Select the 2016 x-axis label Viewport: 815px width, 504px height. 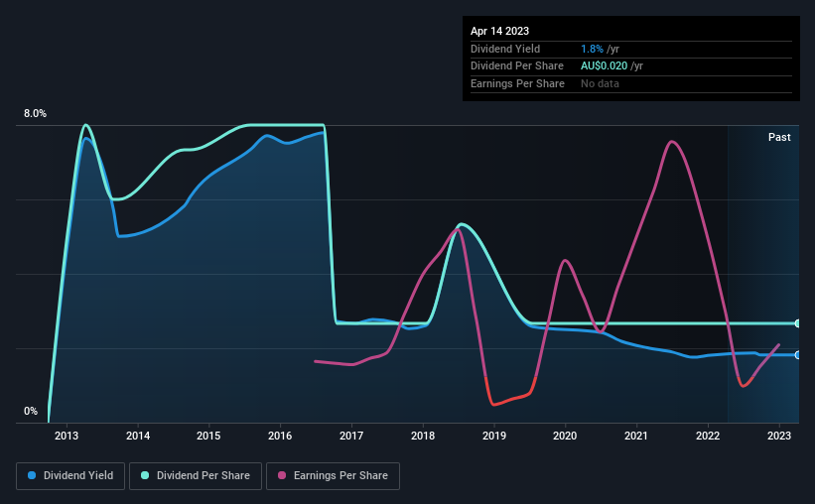280,436
